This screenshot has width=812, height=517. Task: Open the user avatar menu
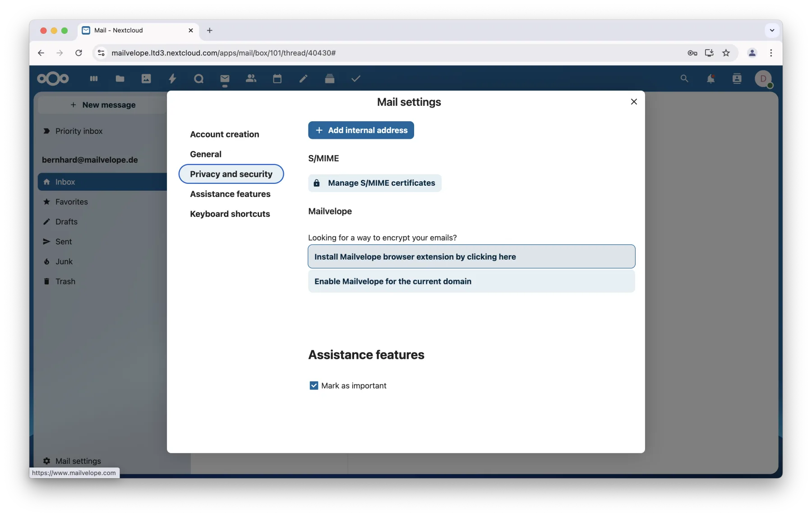[763, 79]
